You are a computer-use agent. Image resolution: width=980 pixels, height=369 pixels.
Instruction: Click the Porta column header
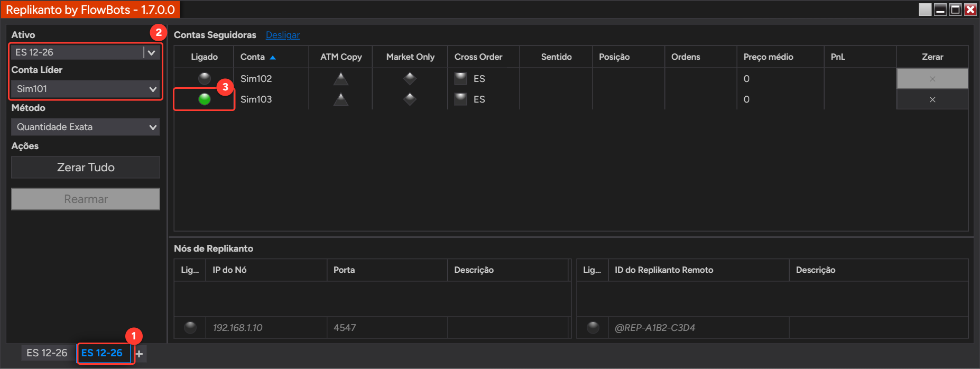(x=387, y=270)
